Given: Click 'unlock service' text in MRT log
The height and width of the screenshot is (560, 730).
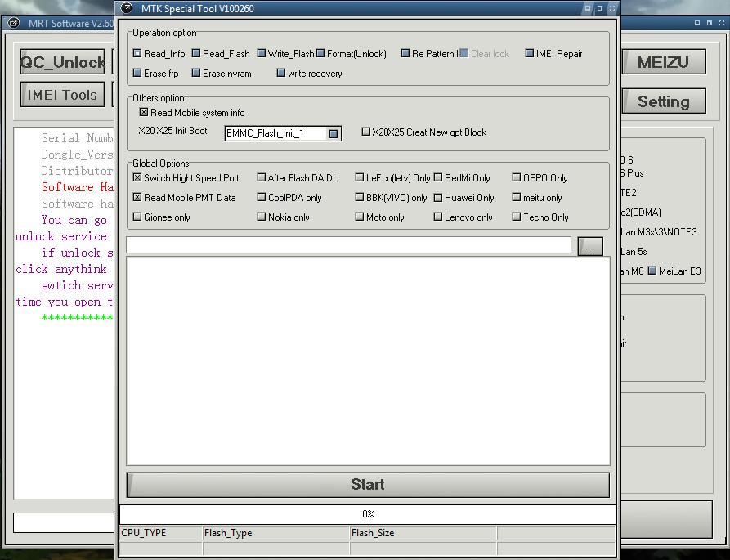Looking at the screenshot, I should tap(61, 236).
